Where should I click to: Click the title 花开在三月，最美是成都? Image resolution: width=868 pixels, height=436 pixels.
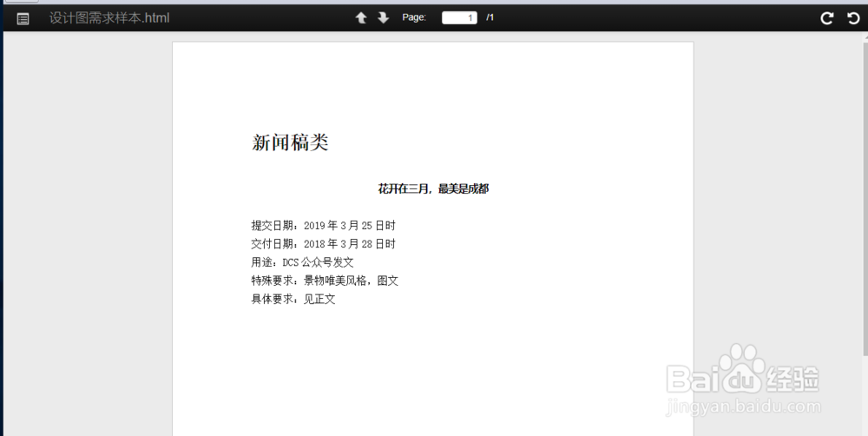[x=433, y=189]
